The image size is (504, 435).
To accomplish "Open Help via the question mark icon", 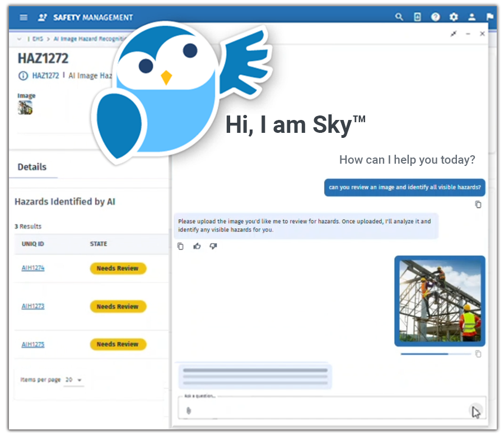I will click(x=435, y=17).
